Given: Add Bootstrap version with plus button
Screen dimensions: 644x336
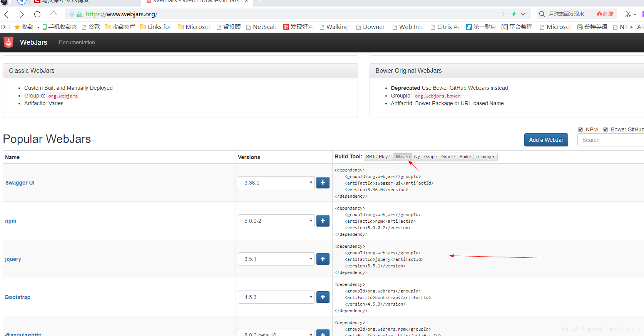Looking at the screenshot, I should (x=323, y=297).
